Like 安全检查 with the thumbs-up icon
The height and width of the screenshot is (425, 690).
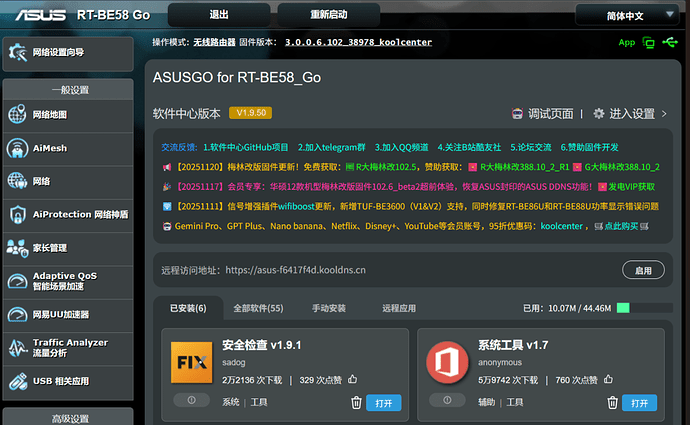pyautogui.click(x=352, y=379)
